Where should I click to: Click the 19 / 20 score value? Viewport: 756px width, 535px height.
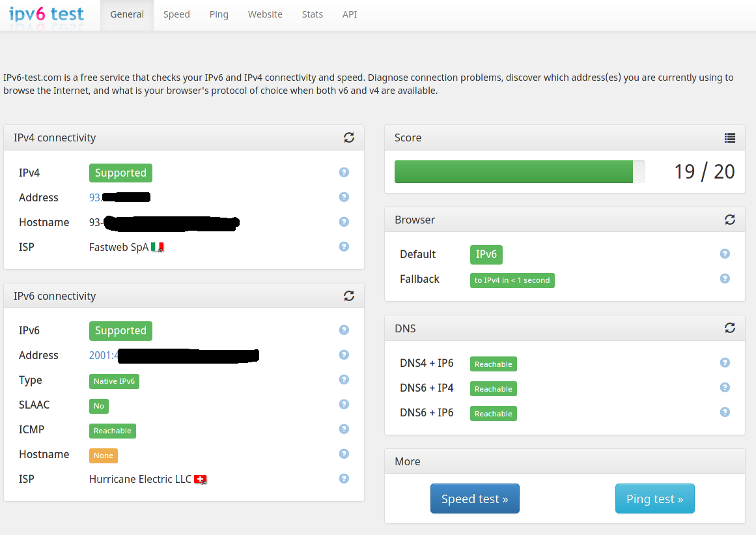pyautogui.click(x=704, y=172)
